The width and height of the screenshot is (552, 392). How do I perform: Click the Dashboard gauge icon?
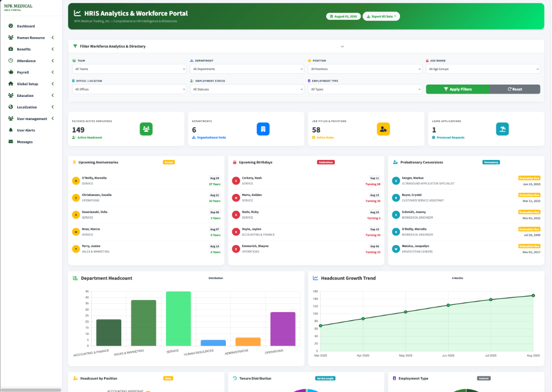11,26
